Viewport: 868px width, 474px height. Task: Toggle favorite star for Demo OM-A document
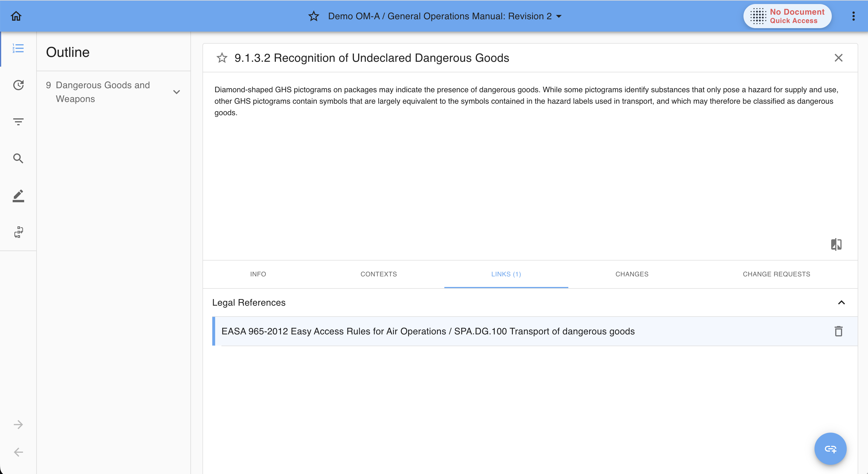pos(313,16)
